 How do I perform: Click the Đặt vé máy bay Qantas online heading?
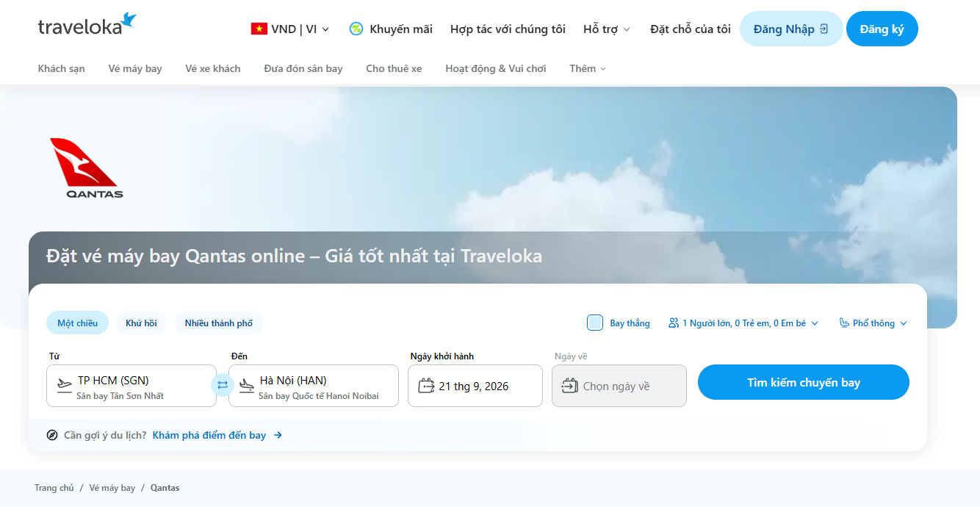coord(295,256)
